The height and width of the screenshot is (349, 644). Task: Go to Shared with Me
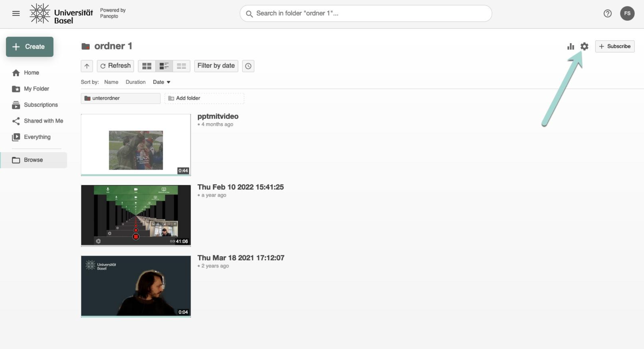coord(43,121)
